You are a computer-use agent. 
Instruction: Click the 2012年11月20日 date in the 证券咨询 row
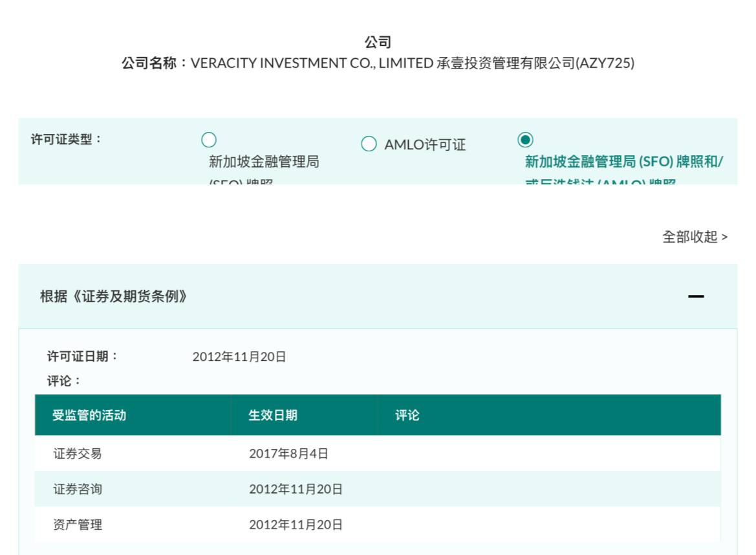296,489
